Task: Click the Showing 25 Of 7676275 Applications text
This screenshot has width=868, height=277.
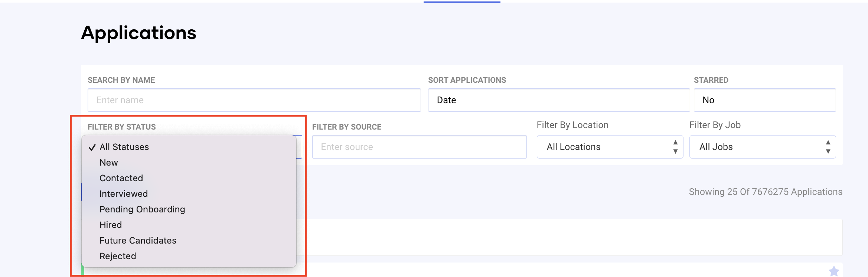Action: 766,192
